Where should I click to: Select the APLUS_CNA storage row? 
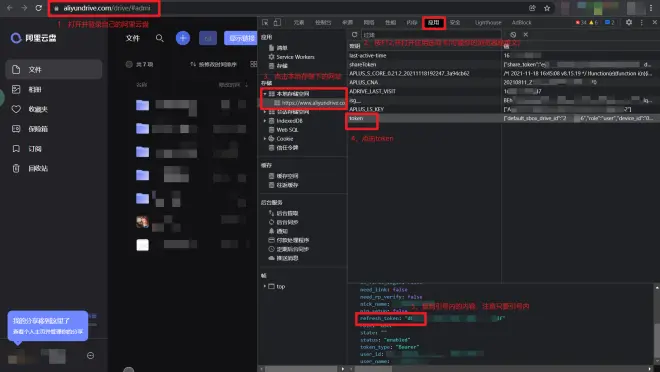[x=503, y=82]
